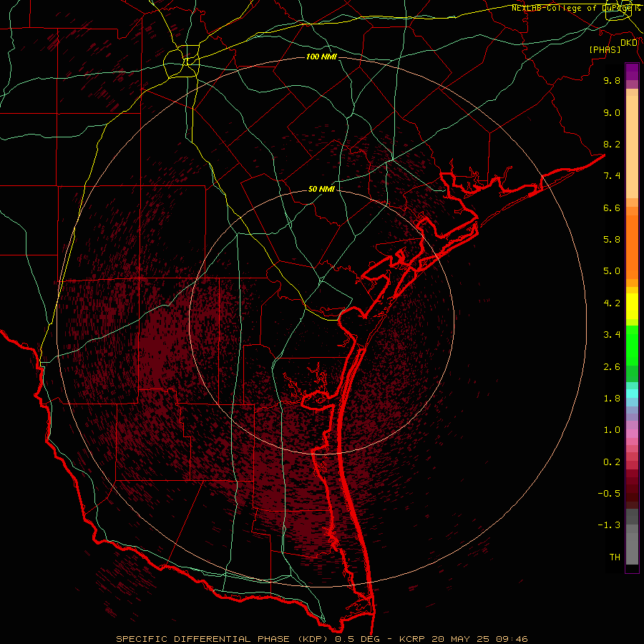Click the 9.8 value on color scale

click(x=612, y=80)
